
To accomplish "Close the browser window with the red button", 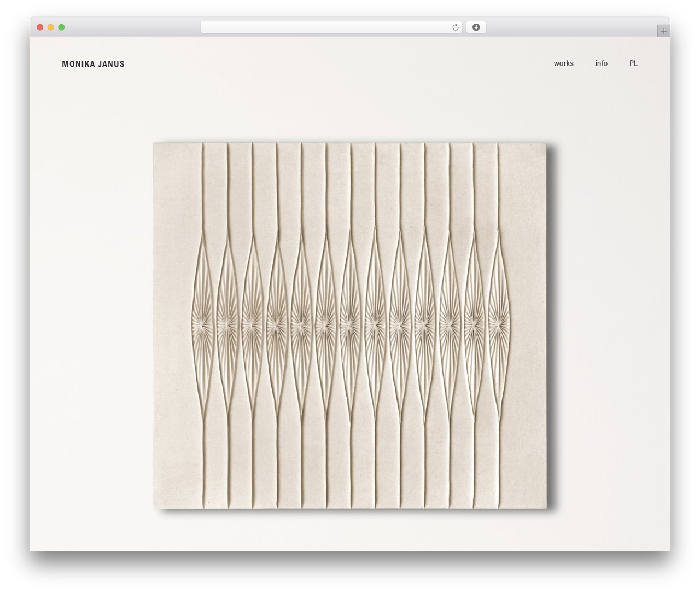I will pyautogui.click(x=40, y=27).
